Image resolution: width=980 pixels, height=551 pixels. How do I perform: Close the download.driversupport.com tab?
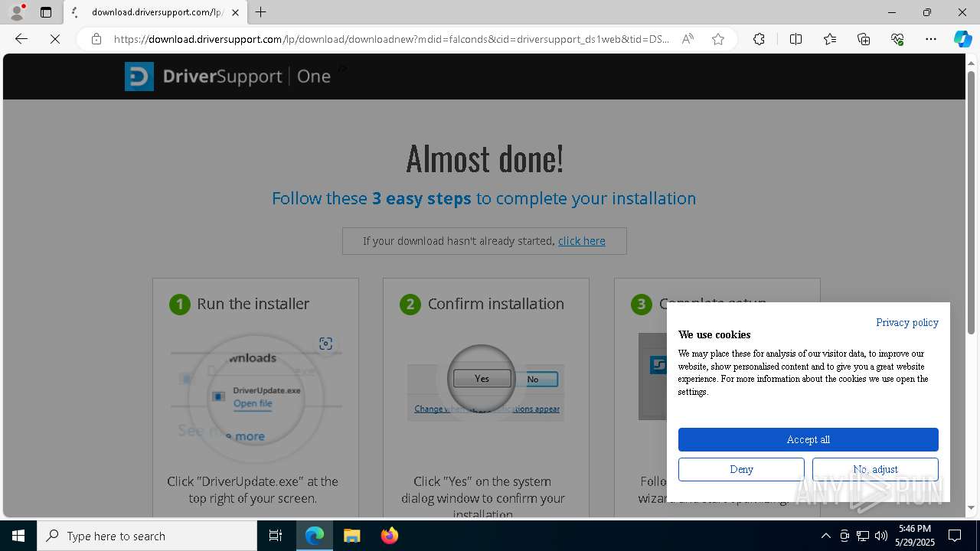pos(235,12)
